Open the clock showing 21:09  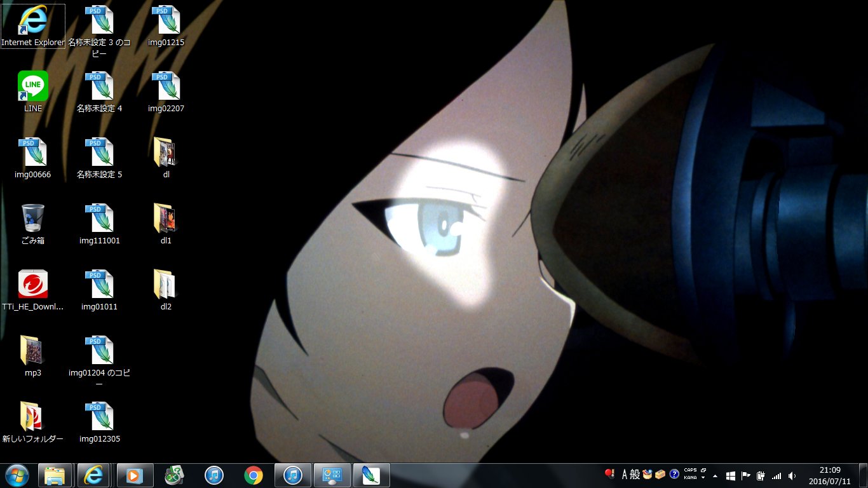pos(830,475)
